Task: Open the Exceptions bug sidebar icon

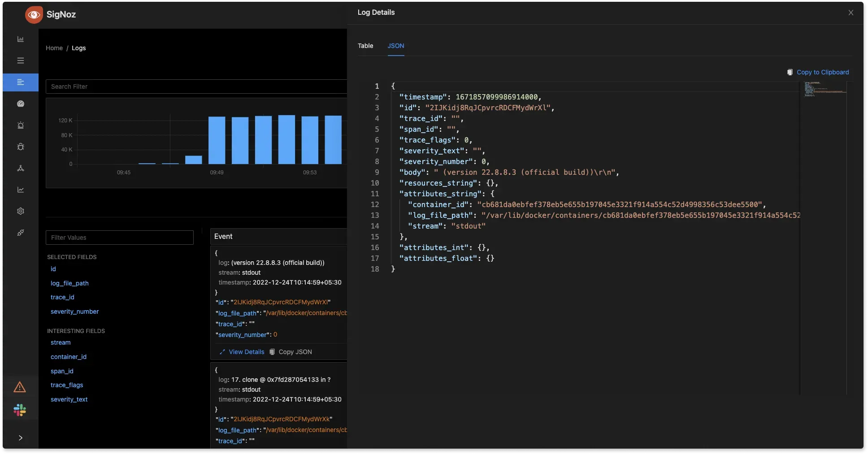Action: 21,147
